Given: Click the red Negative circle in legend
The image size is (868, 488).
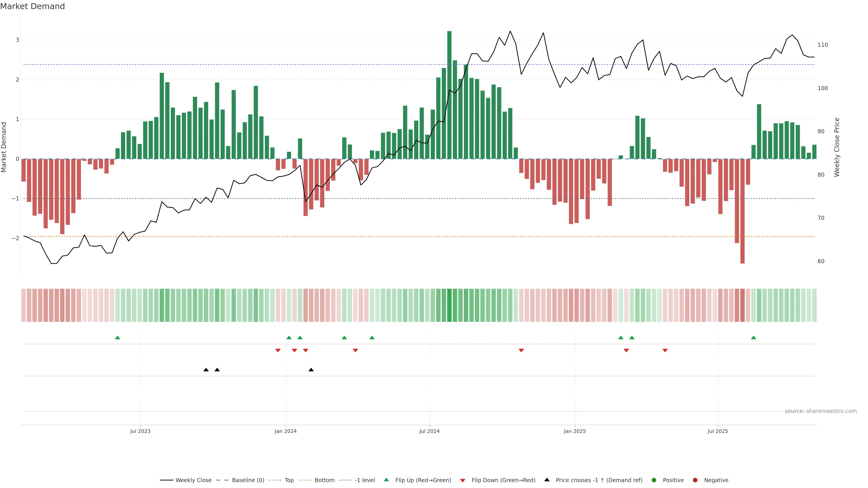Looking at the screenshot, I should tap(695, 480).
